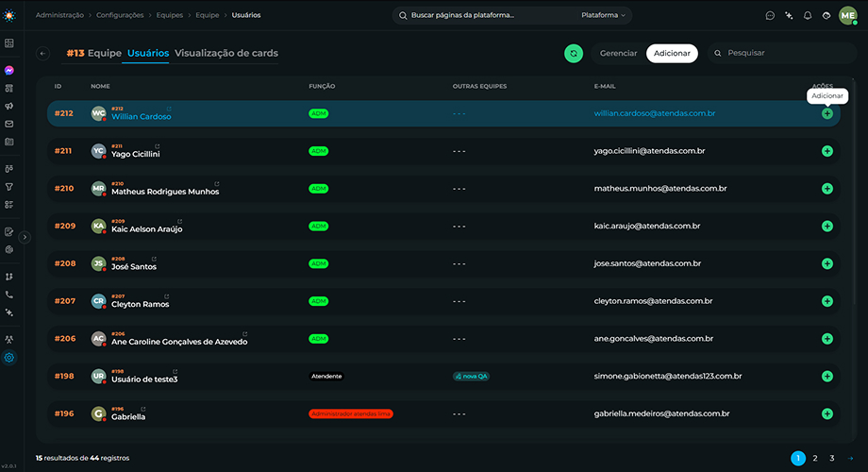Open the phone icon in the sidebar
868x472 pixels.
(x=9, y=295)
